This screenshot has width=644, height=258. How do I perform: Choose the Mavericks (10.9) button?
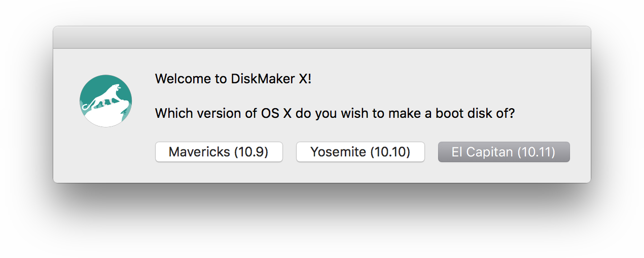click(x=219, y=152)
